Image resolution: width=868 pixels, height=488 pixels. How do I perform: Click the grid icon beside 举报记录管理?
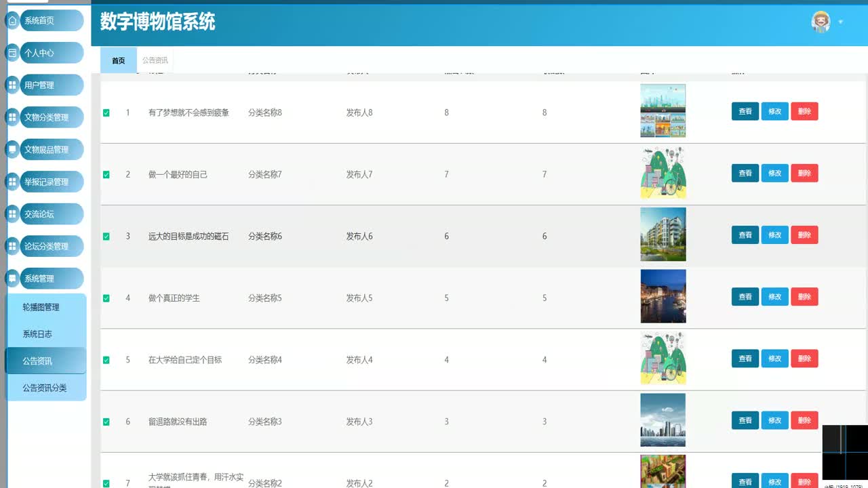click(x=12, y=182)
